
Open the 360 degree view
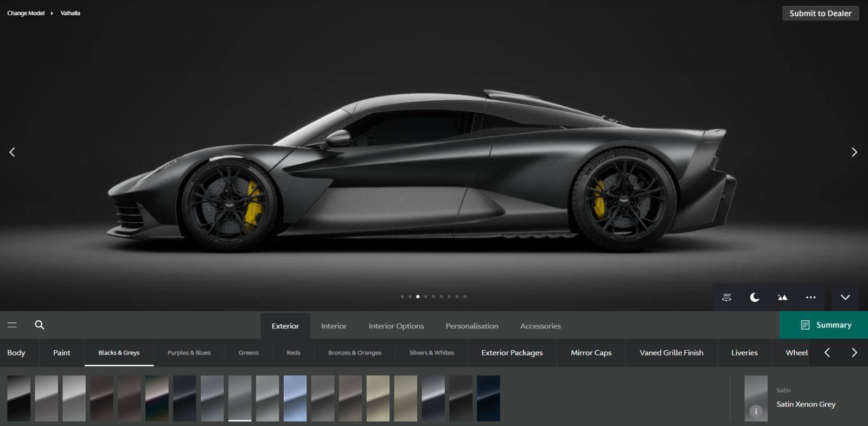pos(727,297)
